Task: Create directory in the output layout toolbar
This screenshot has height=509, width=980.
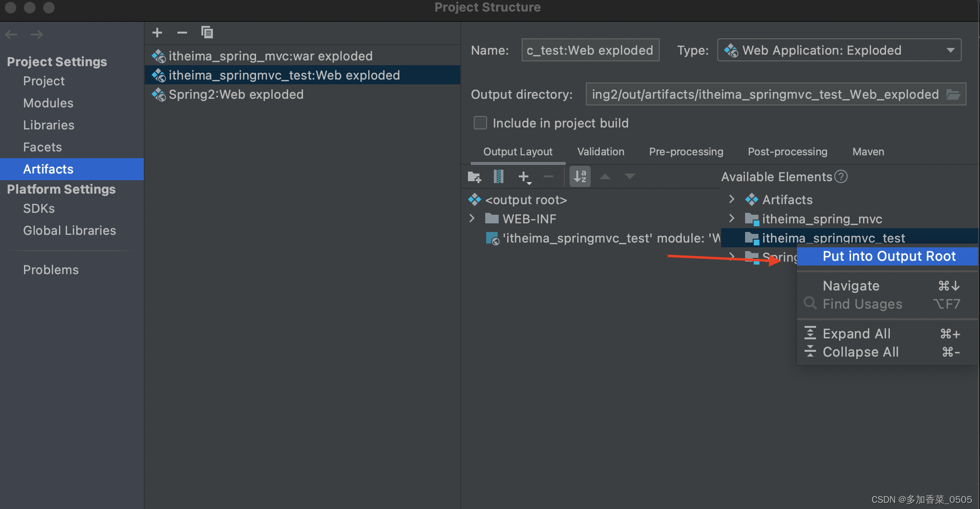Action: 474,177
